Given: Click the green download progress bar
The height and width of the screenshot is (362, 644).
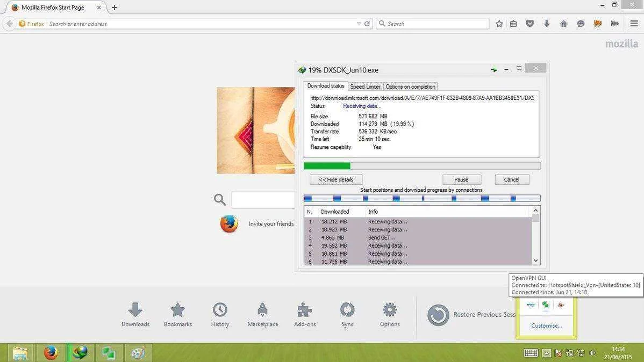Looking at the screenshot, I should (422, 166).
